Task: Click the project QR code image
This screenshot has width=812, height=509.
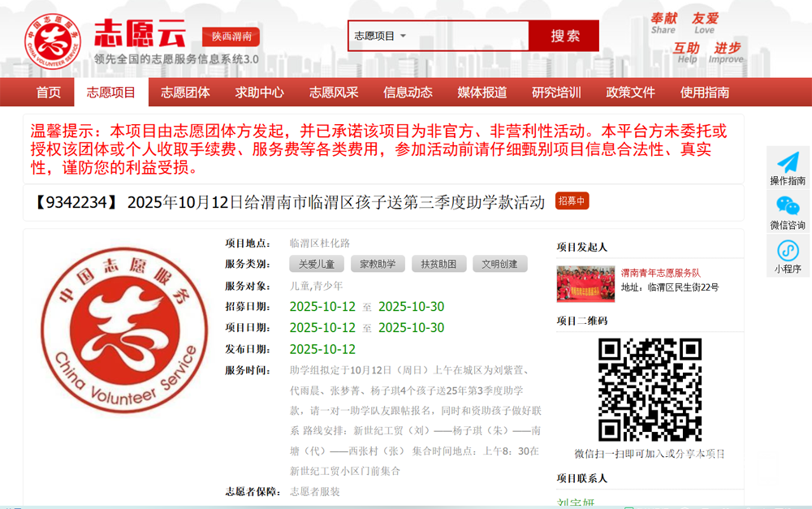Action: point(650,390)
